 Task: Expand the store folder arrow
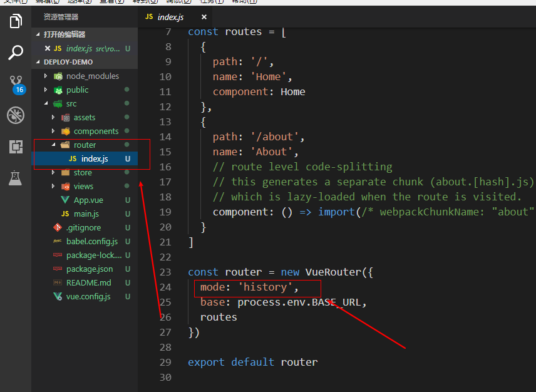[53, 172]
